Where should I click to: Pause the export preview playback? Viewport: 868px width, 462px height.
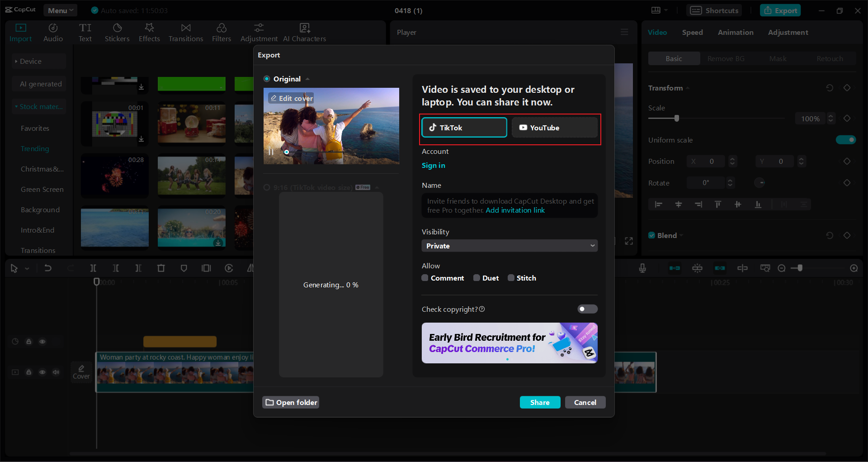coord(271,152)
